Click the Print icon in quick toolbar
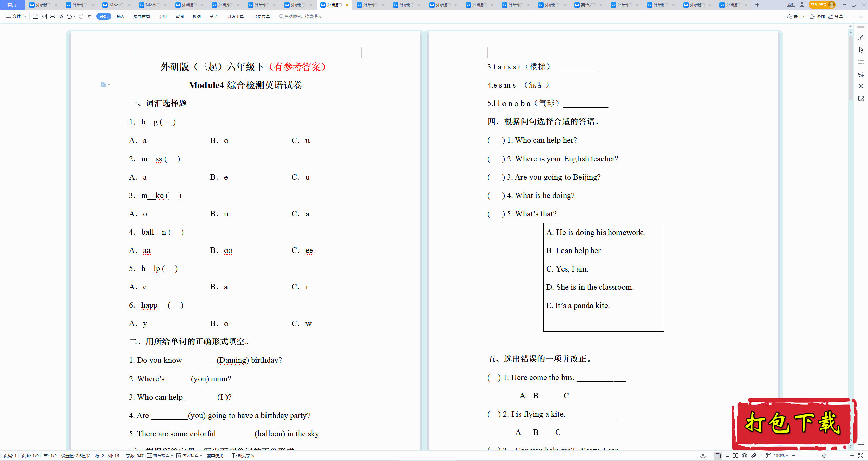The width and height of the screenshot is (868, 461). click(x=52, y=16)
